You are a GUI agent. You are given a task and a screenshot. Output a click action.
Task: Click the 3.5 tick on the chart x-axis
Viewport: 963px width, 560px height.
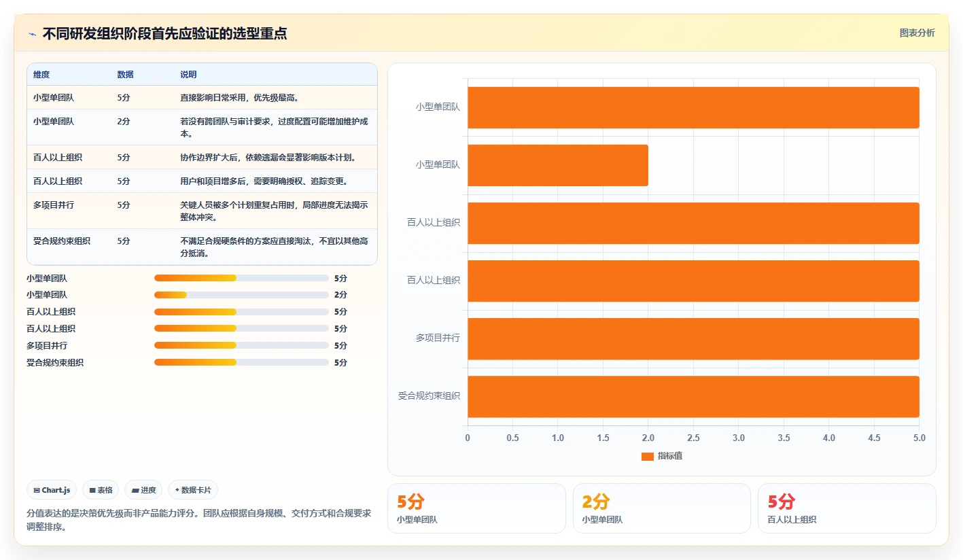[x=784, y=438]
